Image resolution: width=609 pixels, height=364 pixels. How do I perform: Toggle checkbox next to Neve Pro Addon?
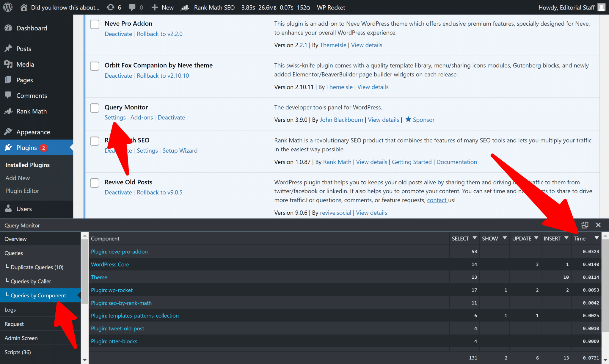pos(95,24)
